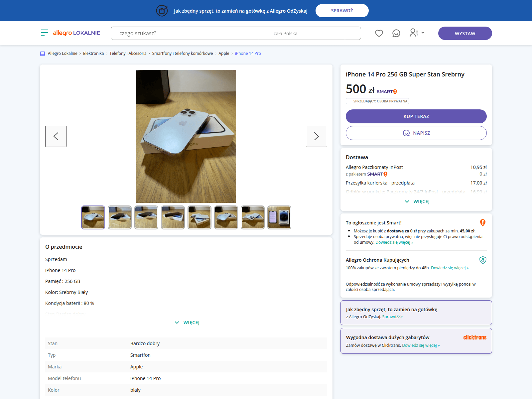The height and width of the screenshot is (399, 532).
Task: Select the third photo thumbnail
Action: (x=146, y=217)
